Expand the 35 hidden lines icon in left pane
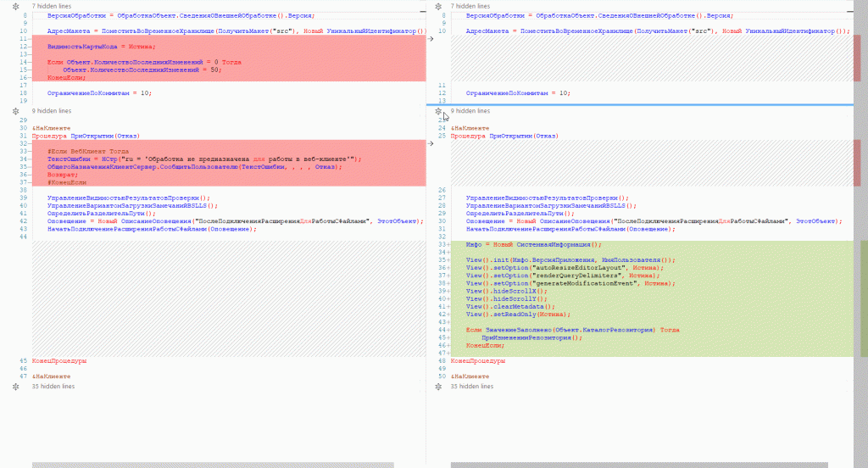The width and height of the screenshot is (868, 468). point(15,387)
